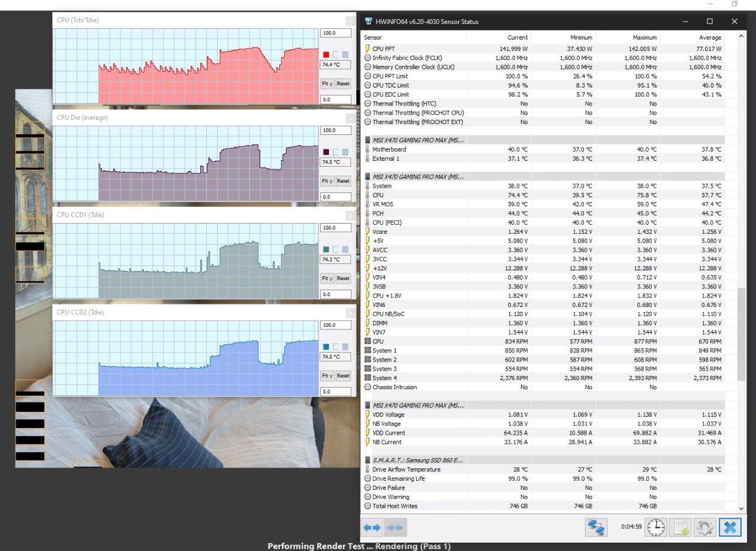Expand sensor columns with the blue outward arrows
The height and width of the screenshot is (551, 756).
[x=372, y=528]
